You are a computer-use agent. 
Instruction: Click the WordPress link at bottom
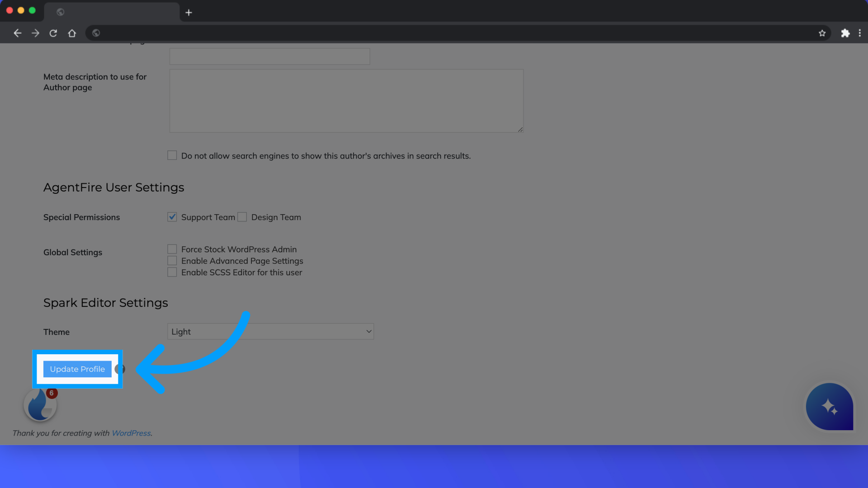(x=131, y=433)
